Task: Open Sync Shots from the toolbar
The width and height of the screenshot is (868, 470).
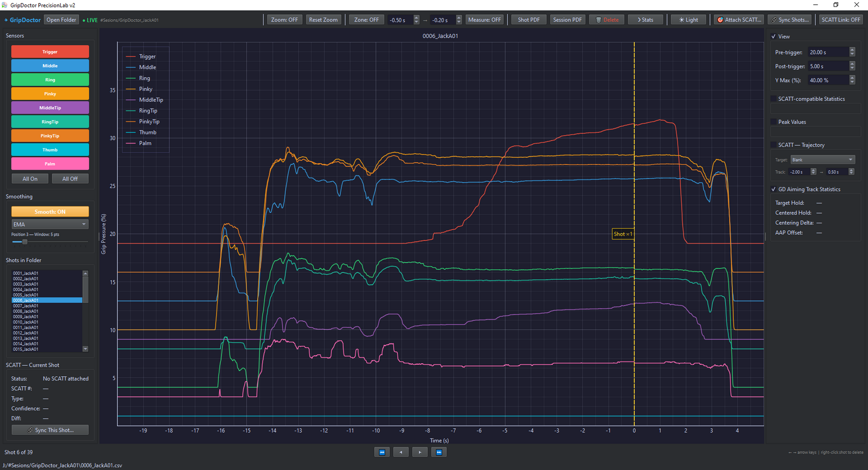Action: click(x=790, y=20)
